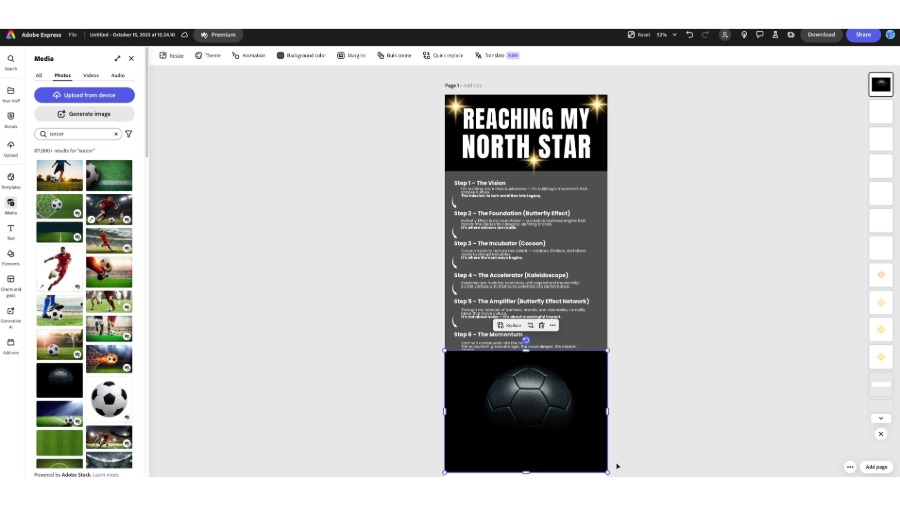This screenshot has width=900, height=506.
Task: Undo the last action
Action: 689,35
